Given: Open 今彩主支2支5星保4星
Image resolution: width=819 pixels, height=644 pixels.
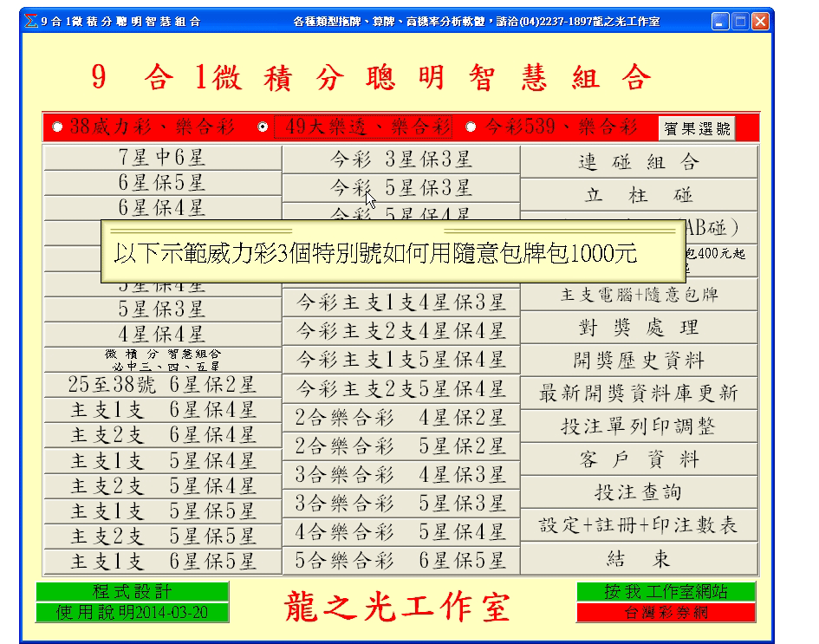Looking at the screenshot, I should tap(401, 388).
